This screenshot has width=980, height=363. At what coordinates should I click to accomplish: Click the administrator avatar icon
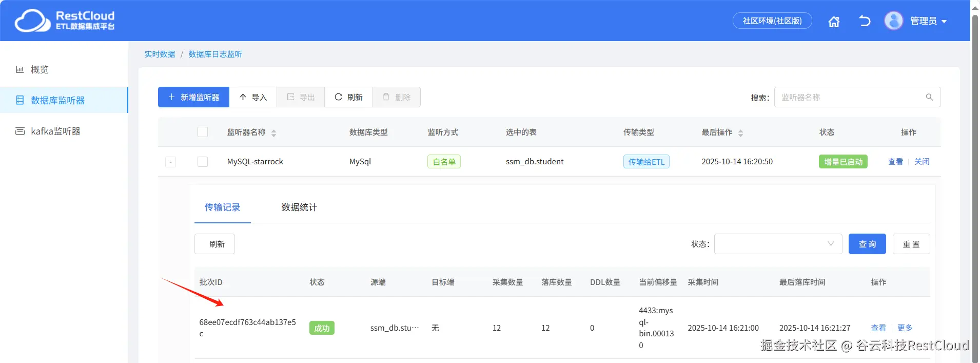893,21
